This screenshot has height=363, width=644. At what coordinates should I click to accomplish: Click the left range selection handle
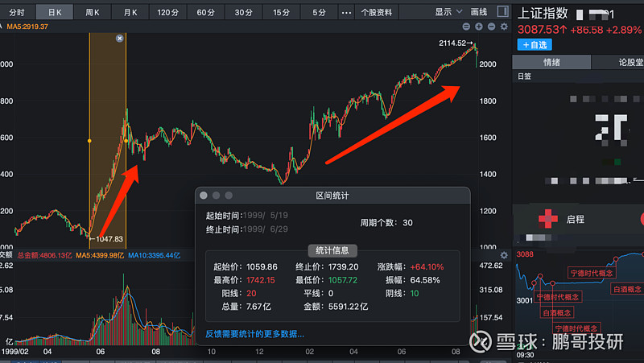click(x=89, y=141)
